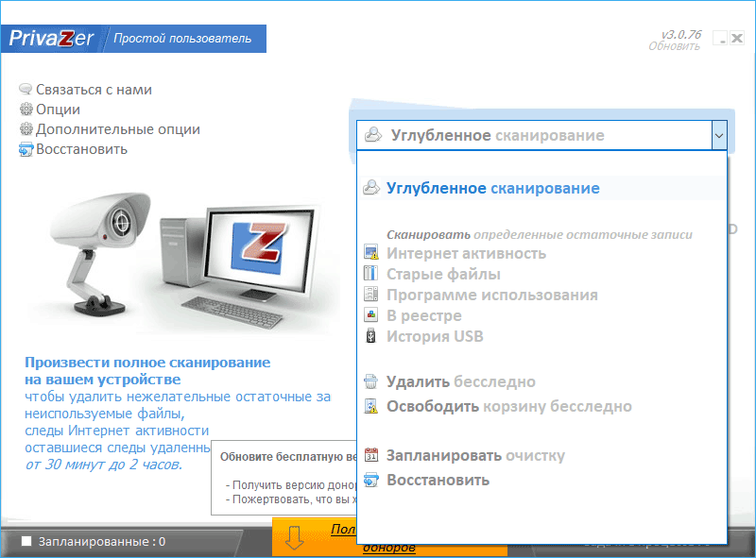Click the speech bubble icon beside Связаться с нами
The height and width of the screenshot is (558, 756).
click(x=26, y=89)
